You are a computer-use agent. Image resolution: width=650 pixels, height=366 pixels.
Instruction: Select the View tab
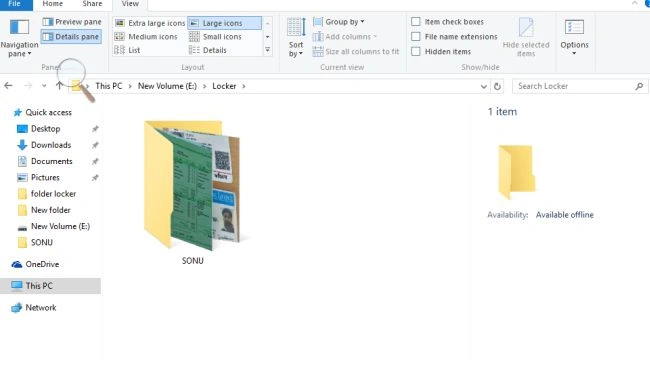click(130, 4)
